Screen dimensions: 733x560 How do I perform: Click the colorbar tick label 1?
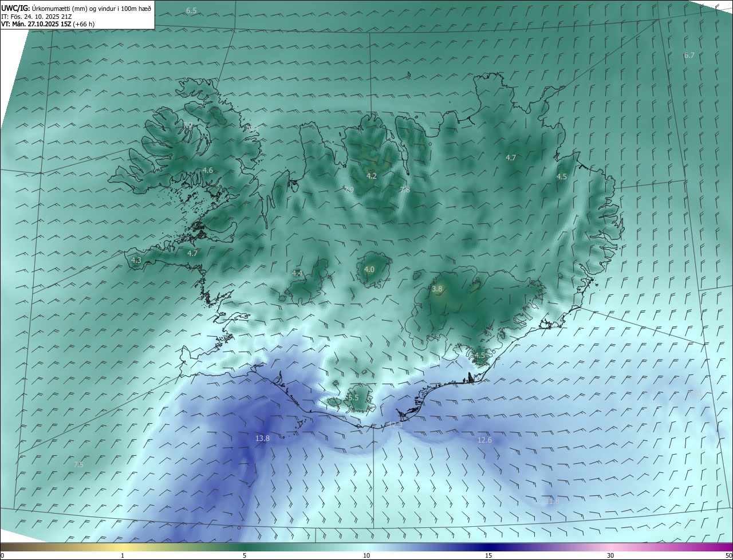[123, 555]
